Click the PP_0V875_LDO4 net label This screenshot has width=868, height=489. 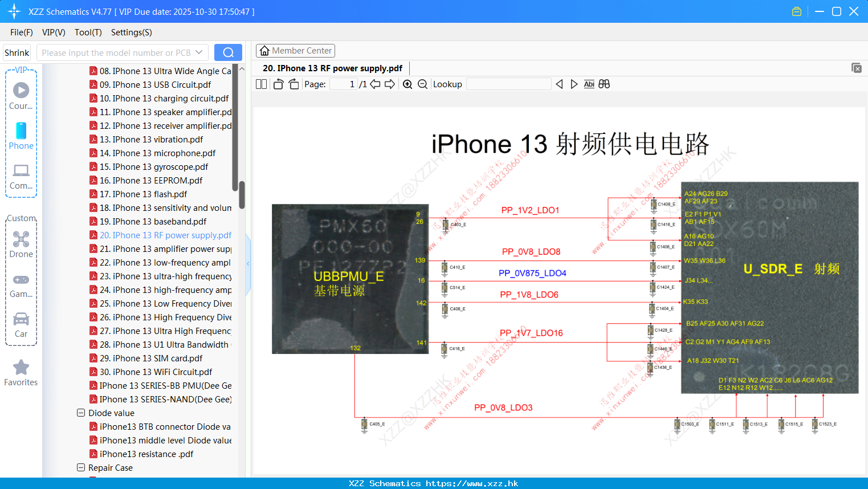[532, 273]
